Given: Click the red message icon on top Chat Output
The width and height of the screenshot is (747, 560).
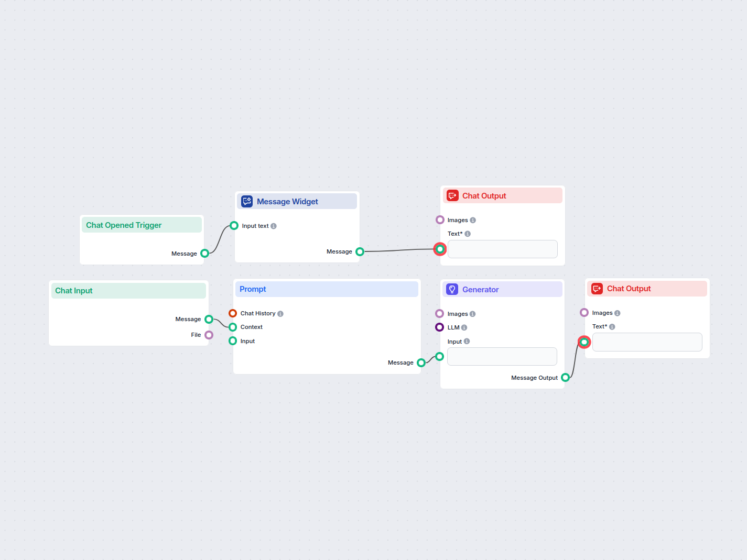Looking at the screenshot, I should 452,195.
